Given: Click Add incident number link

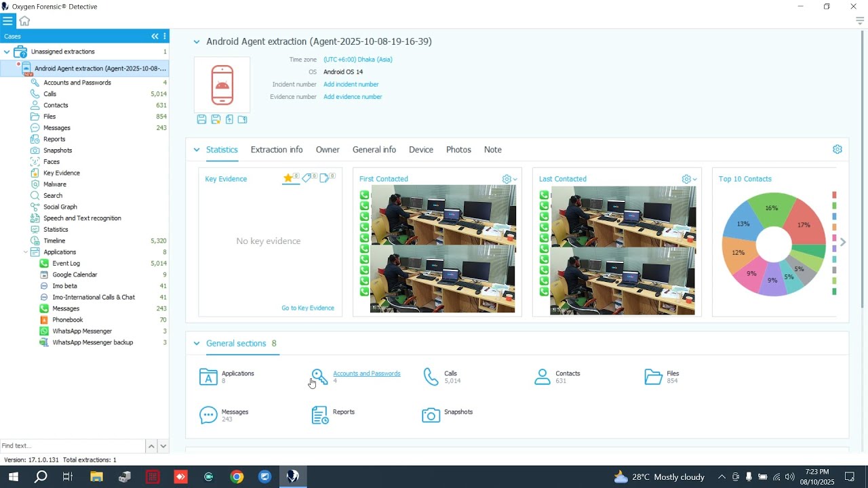Looking at the screenshot, I should pyautogui.click(x=351, y=85).
